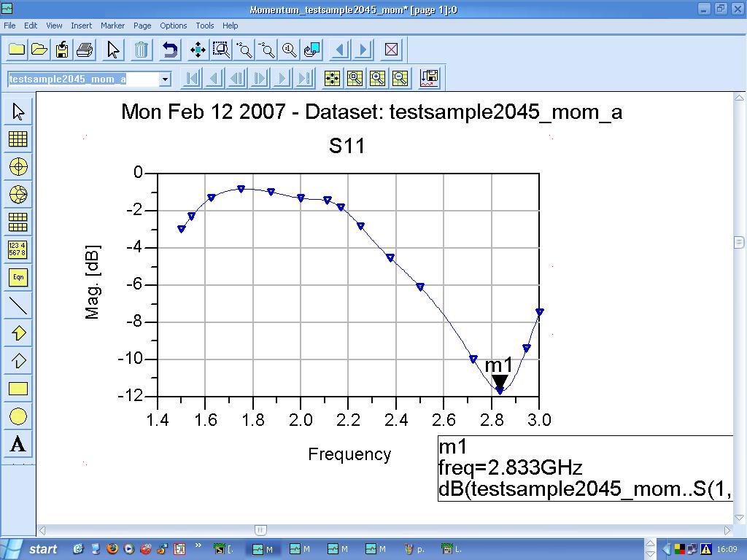Viewport: 747px width, 560px height.
Task: Insert a rectangular plot
Action: click(18, 139)
